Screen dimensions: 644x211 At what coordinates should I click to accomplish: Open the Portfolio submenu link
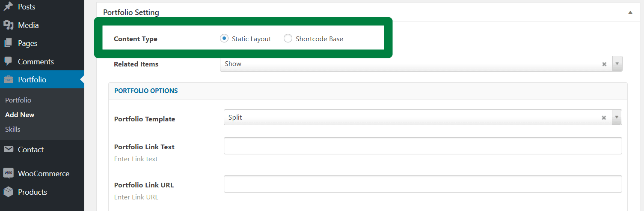pos(18,100)
